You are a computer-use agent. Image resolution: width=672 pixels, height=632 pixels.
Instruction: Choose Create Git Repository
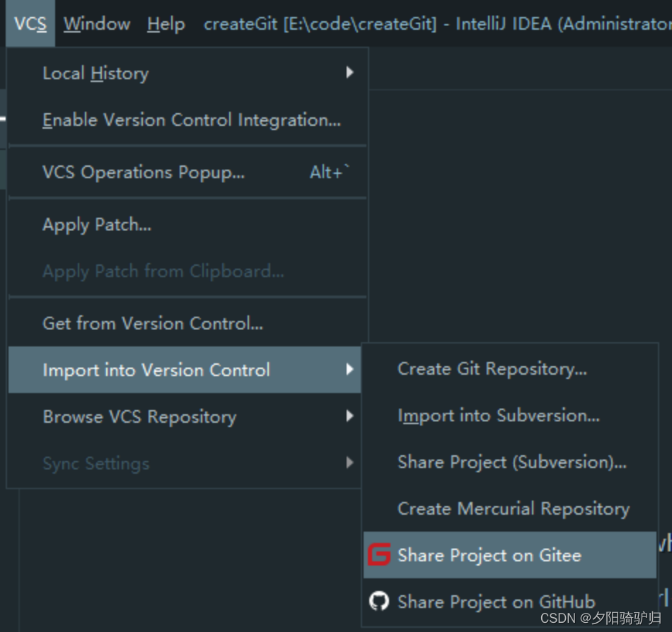510,369
